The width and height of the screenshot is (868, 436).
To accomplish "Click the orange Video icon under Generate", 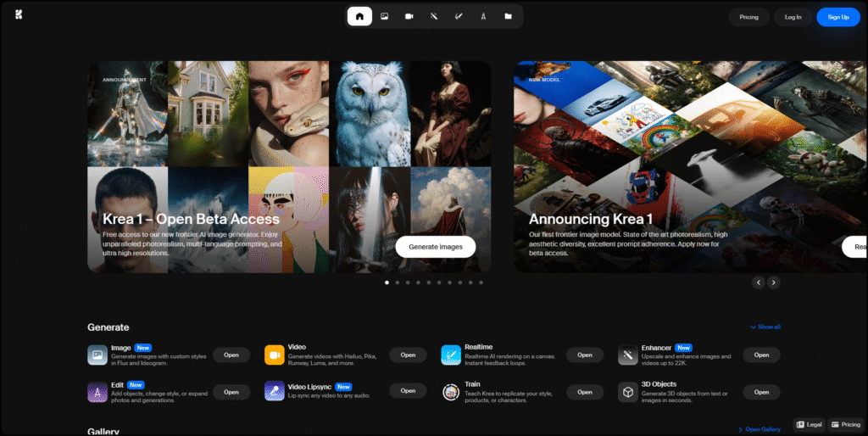I will (x=275, y=355).
